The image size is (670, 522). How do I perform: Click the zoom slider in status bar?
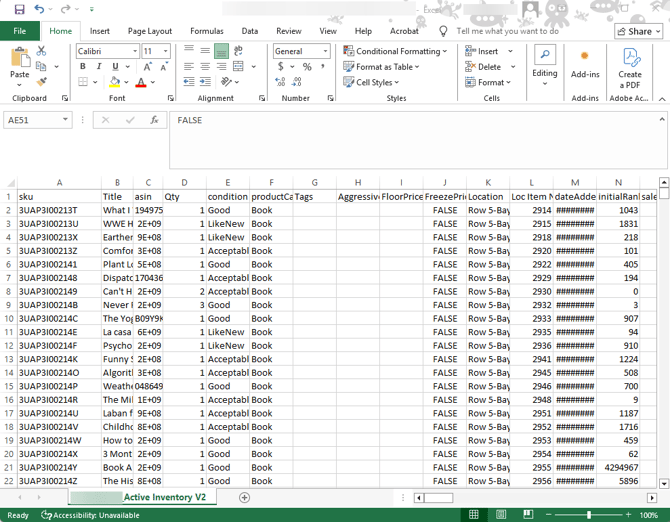pyautogui.click(x=588, y=515)
